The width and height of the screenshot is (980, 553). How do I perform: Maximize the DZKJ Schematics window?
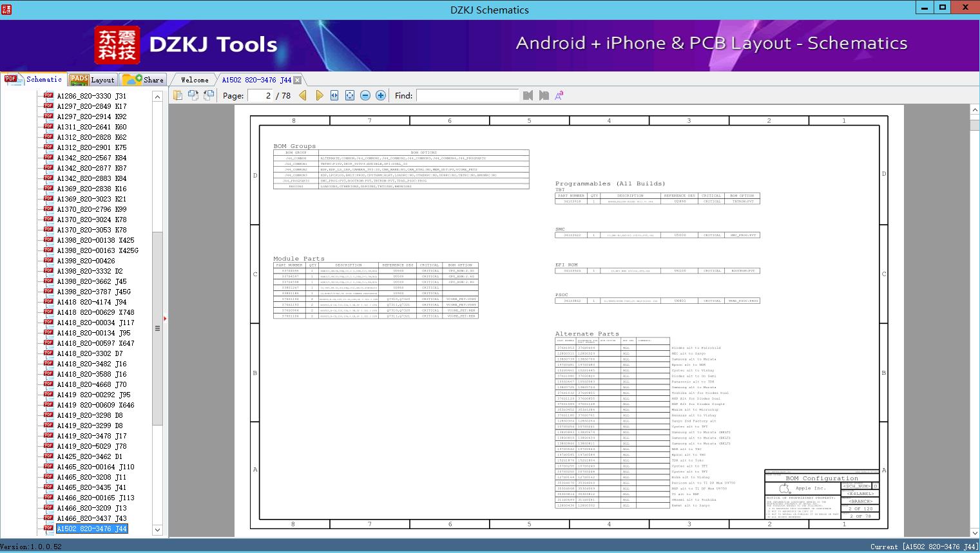tap(943, 8)
